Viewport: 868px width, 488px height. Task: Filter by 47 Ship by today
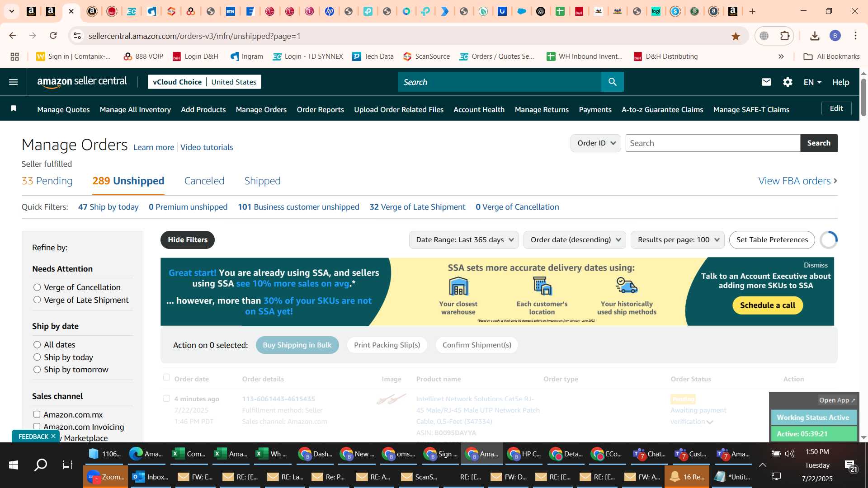point(108,207)
